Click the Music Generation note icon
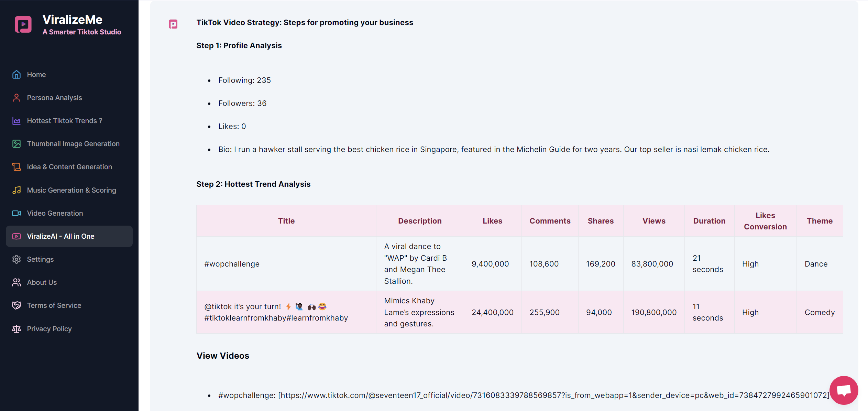Screen dimensions: 868x411 [17, 190]
